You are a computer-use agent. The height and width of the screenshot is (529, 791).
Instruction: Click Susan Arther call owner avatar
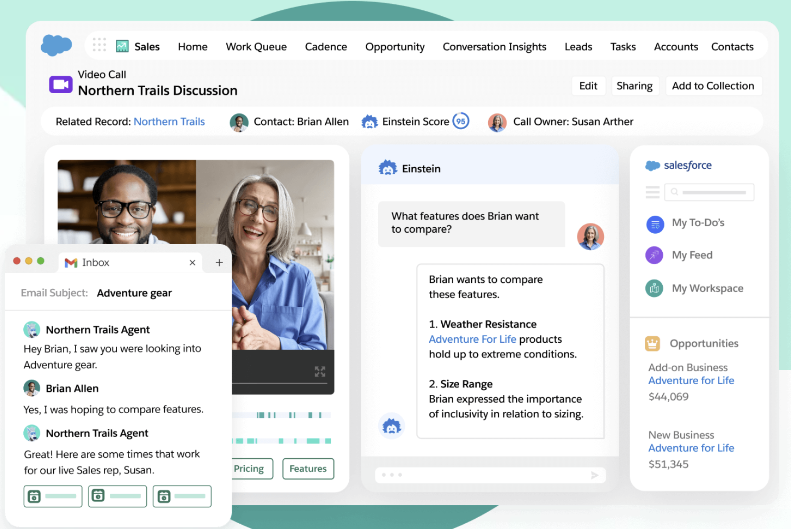pyautogui.click(x=497, y=122)
